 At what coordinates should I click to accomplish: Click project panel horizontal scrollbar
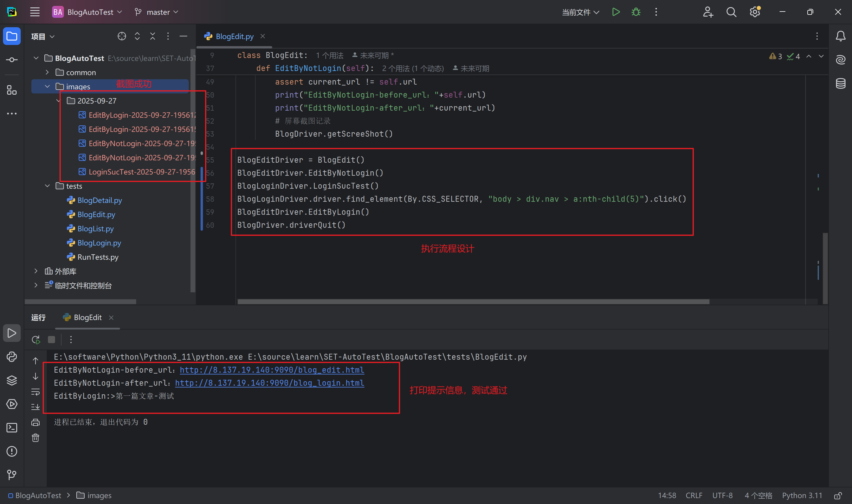pos(80,302)
